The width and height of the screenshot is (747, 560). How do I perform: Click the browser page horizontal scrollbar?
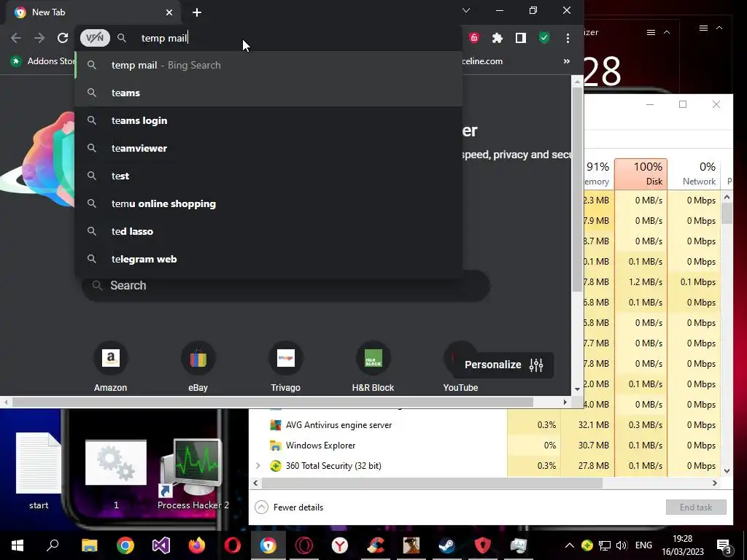pos(273,402)
